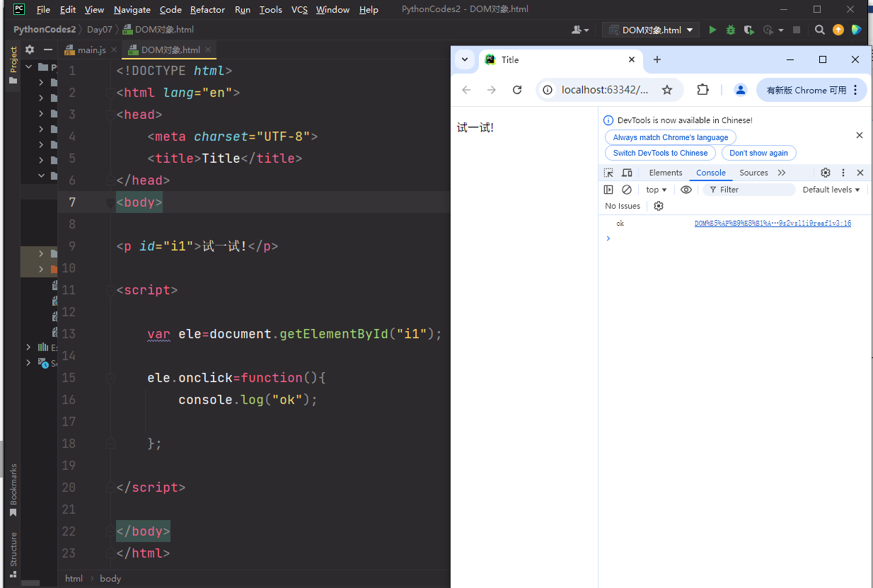This screenshot has width=873, height=588.
Task: Open the Navigate menu
Action: click(x=132, y=9)
